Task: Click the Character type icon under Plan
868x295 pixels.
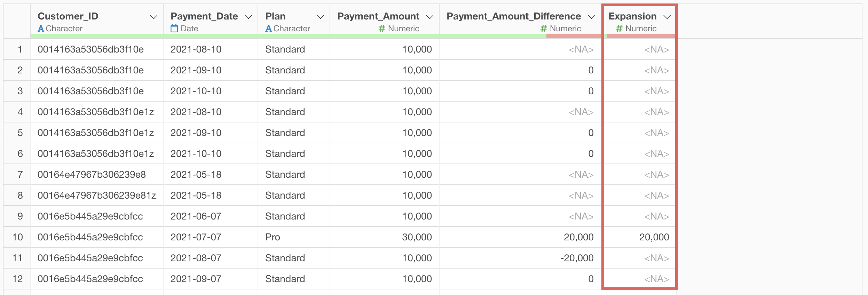Action: (x=268, y=29)
